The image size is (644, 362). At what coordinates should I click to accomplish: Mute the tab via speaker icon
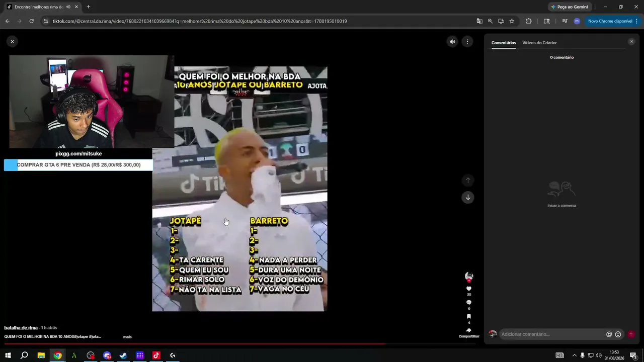point(68,7)
